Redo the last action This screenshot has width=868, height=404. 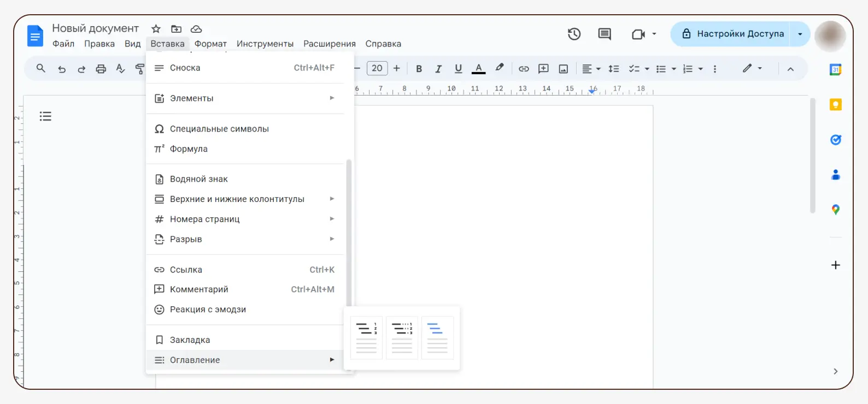click(x=81, y=69)
